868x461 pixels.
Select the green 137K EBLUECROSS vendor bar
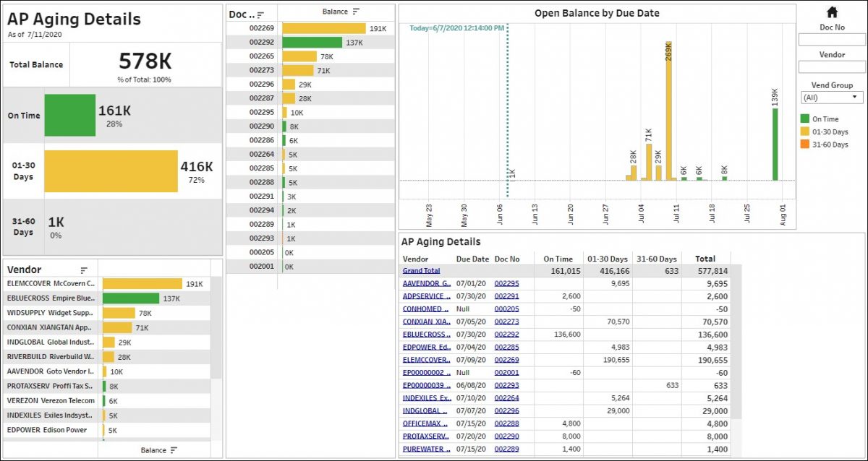pyautogui.click(x=130, y=298)
